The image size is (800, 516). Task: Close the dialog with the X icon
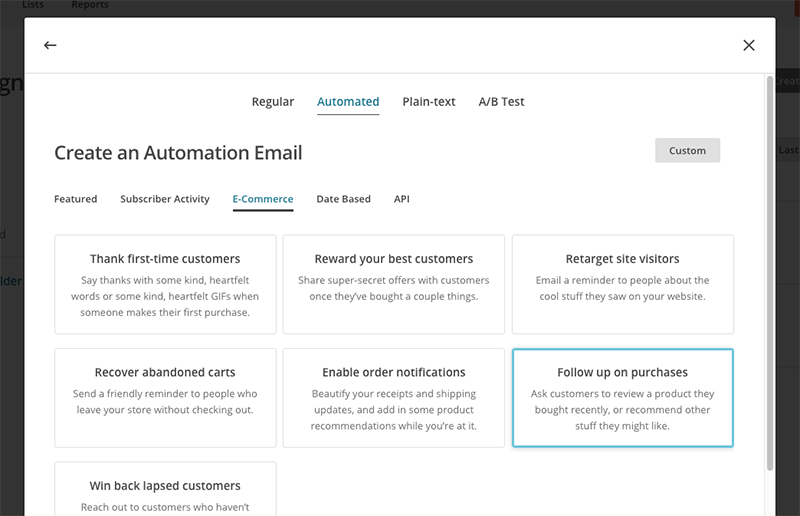pos(748,45)
